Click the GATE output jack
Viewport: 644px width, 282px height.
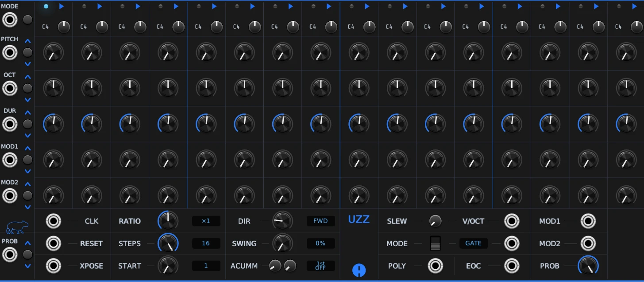pyautogui.click(x=512, y=243)
